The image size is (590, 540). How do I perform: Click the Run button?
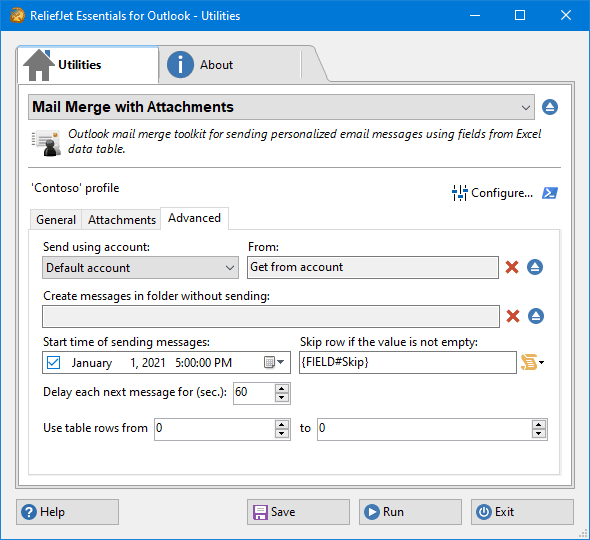pyautogui.click(x=410, y=512)
